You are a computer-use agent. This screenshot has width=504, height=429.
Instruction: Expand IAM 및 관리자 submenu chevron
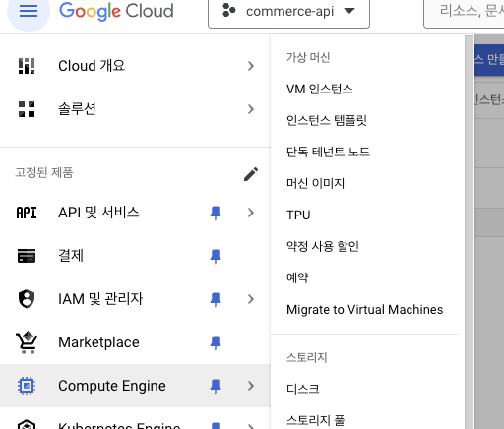click(x=251, y=299)
